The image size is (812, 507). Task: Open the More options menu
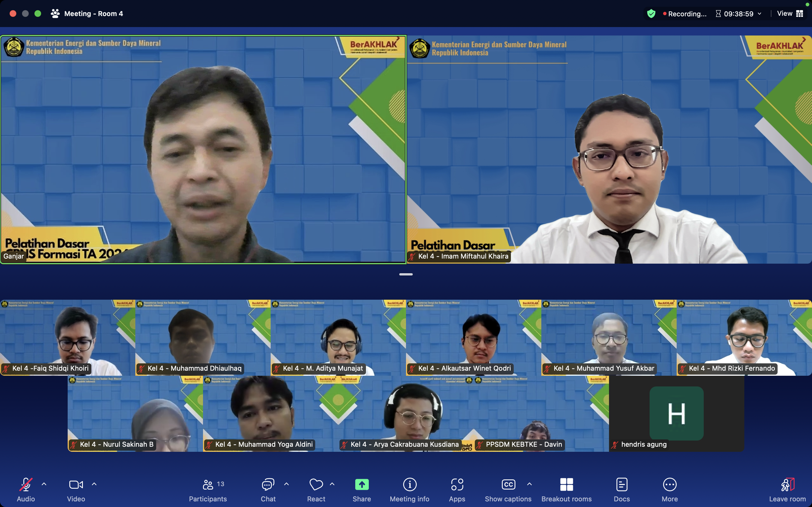click(670, 484)
